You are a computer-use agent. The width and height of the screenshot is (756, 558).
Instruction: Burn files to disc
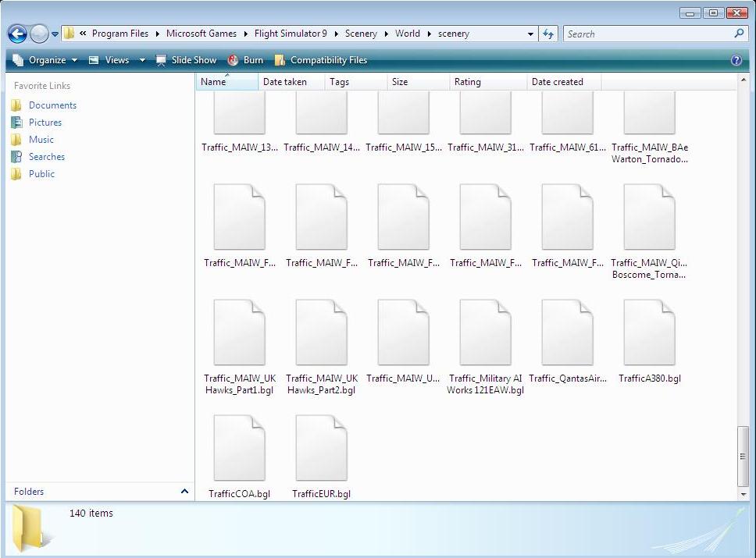(x=245, y=60)
